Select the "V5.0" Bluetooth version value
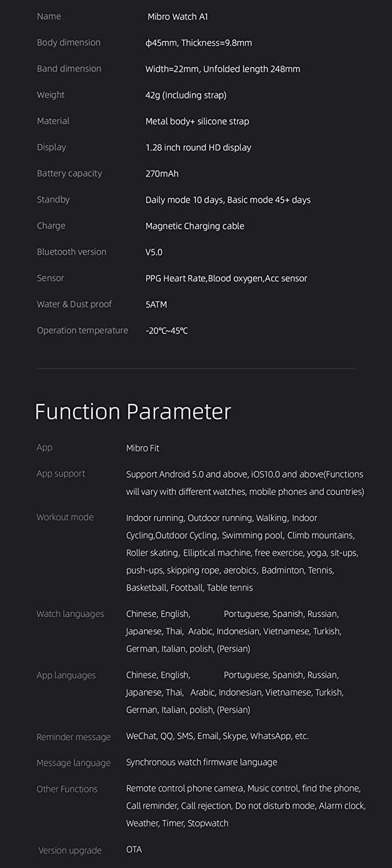 coord(154,252)
